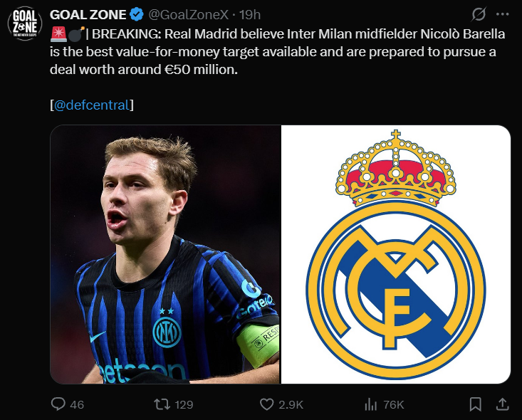Click the share post icon

(502, 404)
